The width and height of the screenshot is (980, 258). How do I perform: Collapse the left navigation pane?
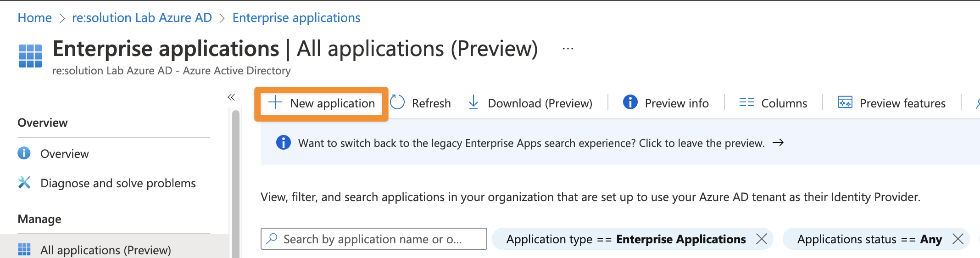(x=231, y=97)
